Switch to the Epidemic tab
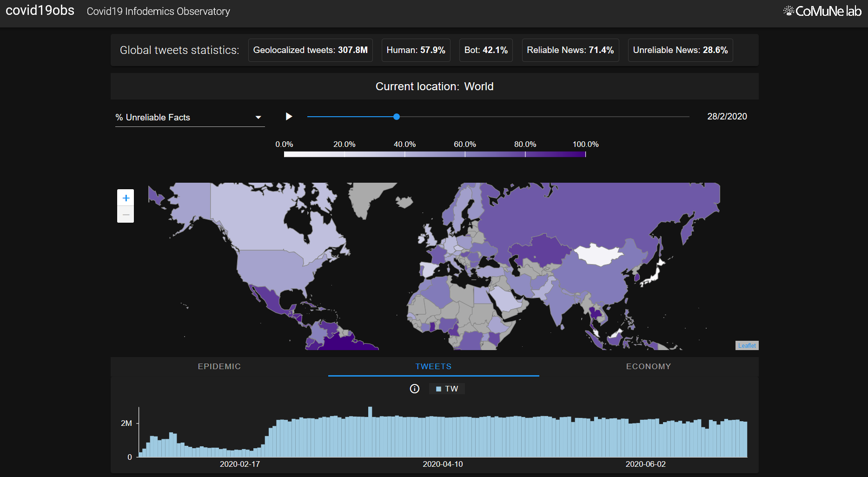The width and height of the screenshot is (868, 477). point(219,366)
